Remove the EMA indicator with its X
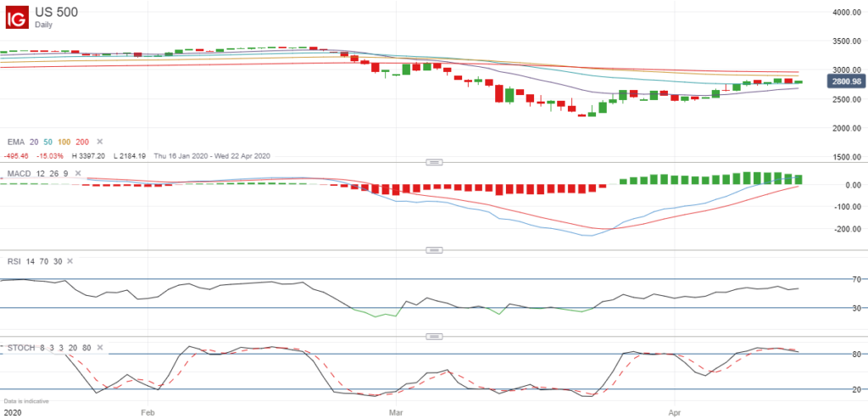The height and width of the screenshot is (419, 868). point(100,142)
